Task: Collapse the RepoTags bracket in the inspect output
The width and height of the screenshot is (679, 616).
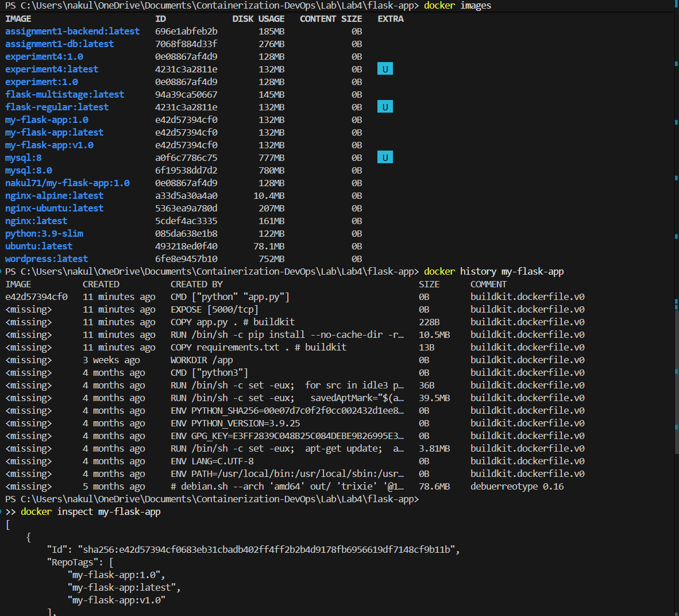Action: (x=110, y=561)
